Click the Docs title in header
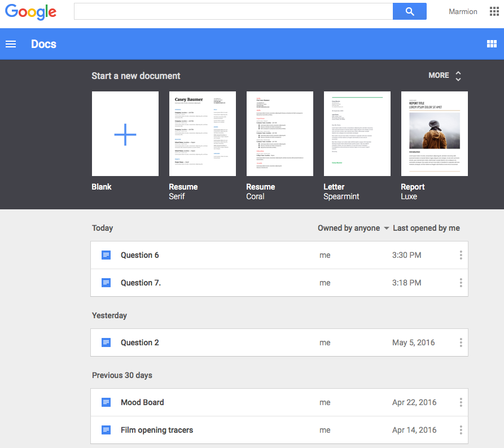The width and height of the screenshot is (504, 448). point(43,44)
